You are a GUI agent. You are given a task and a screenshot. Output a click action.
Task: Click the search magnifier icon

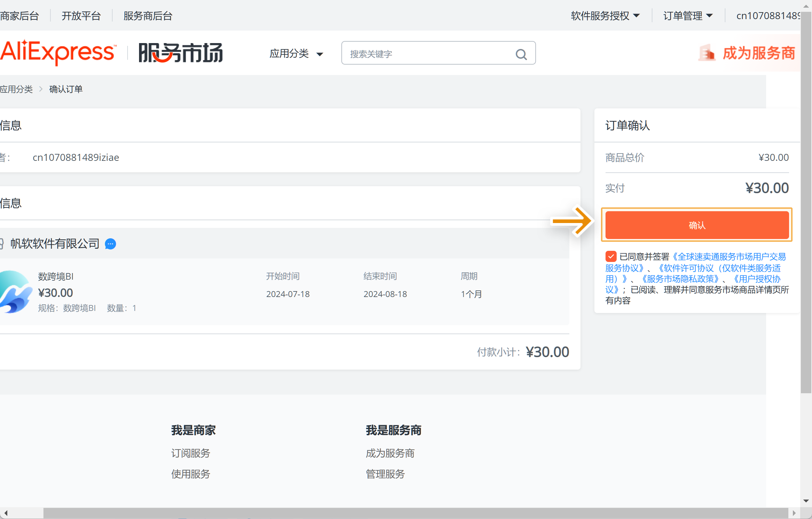521,54
